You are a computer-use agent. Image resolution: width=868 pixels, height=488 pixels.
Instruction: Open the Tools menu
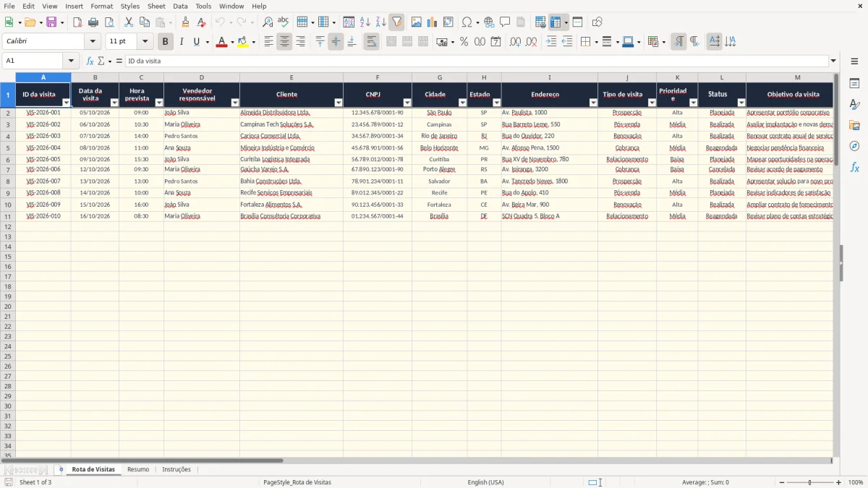pos(203,6)
